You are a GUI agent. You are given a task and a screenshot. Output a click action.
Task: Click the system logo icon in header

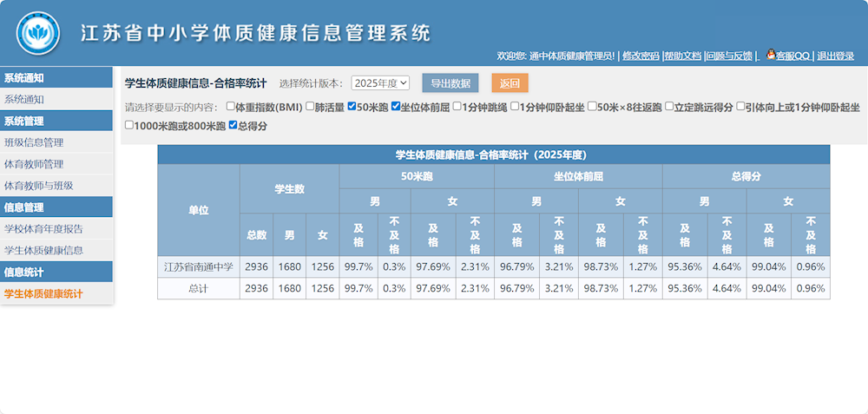click(37, 33)
